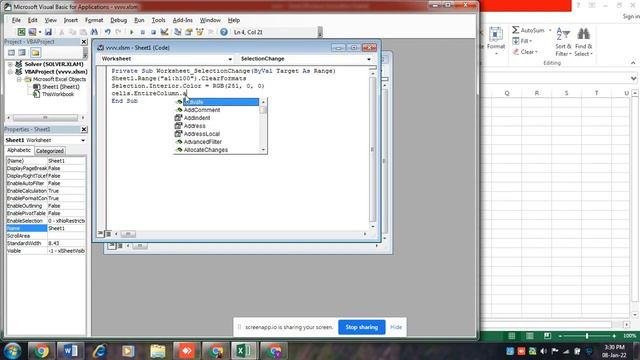Viewport: 640px width, 360px height.
Task: Open the Fill dropdown in Excel ribbon
Action: (x=522, y=41)
